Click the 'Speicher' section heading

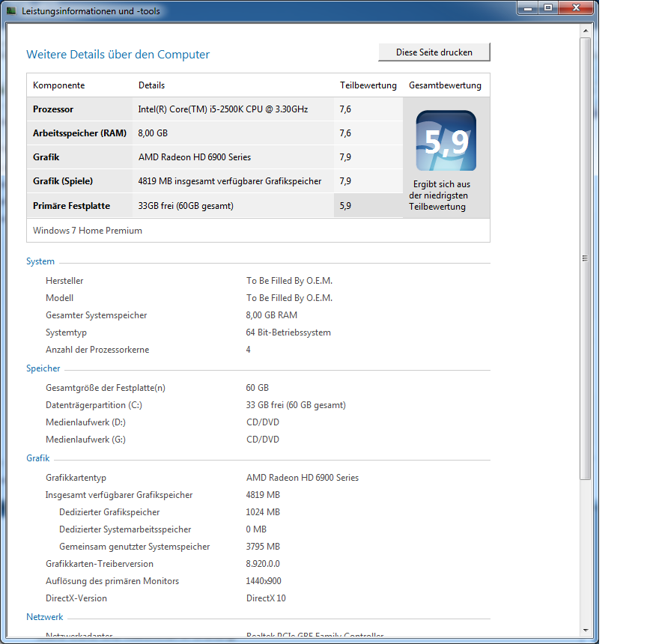[x=43, y=369]
